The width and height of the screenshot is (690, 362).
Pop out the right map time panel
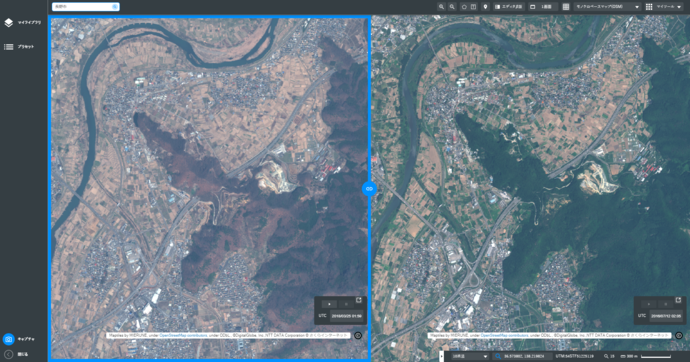pos(678,300)
